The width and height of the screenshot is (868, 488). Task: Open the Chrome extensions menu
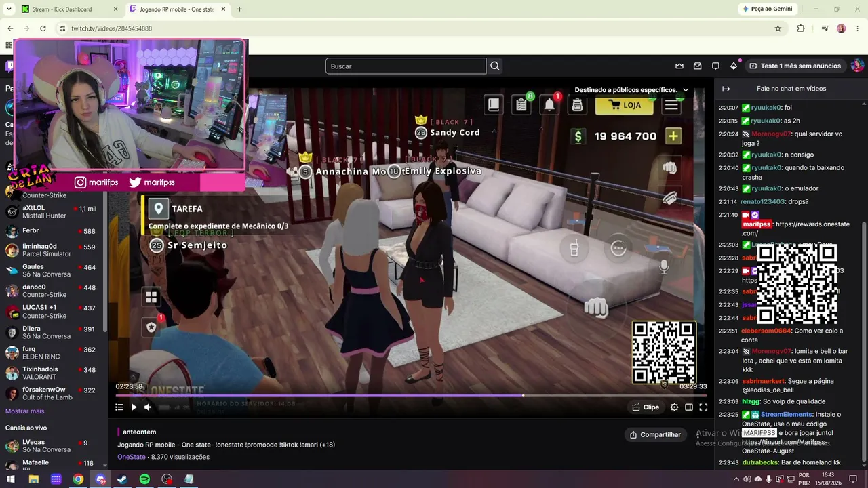[x=801, y=28]
